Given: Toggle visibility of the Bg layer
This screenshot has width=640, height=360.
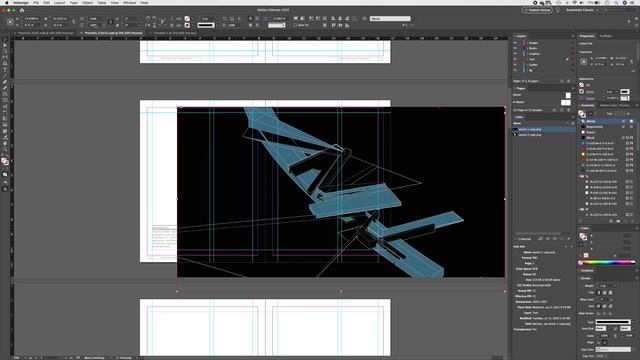Looking at the screenshot, I should 515,70.
